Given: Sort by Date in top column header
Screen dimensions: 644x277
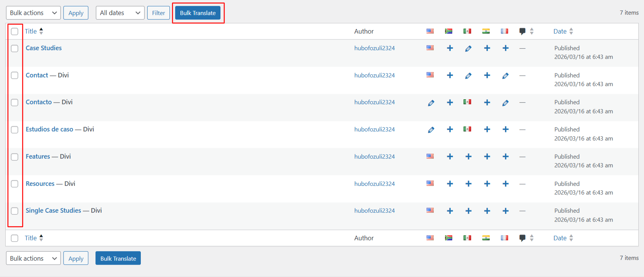Looking at the screenshot, I should point(560,31).
